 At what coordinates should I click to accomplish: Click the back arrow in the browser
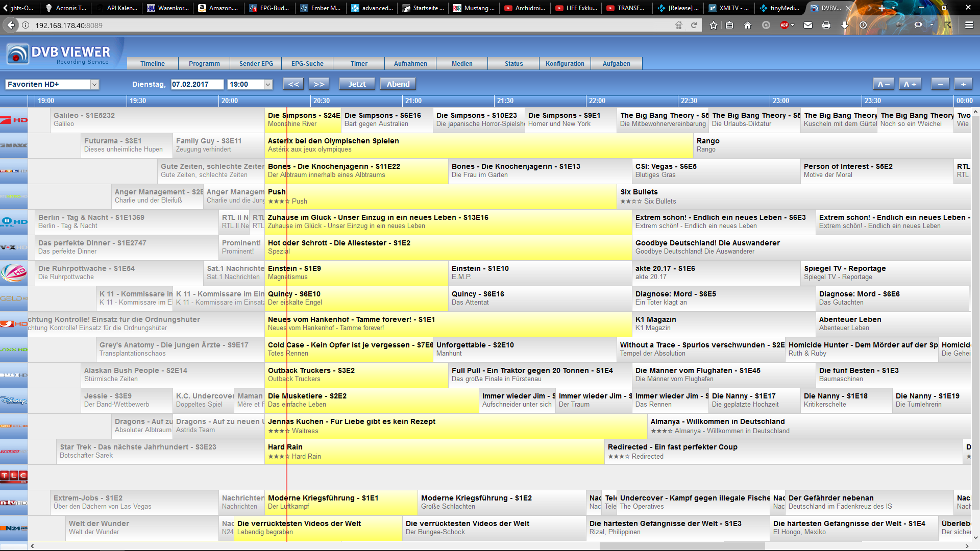pyautogui.click(x=11, y=25)
